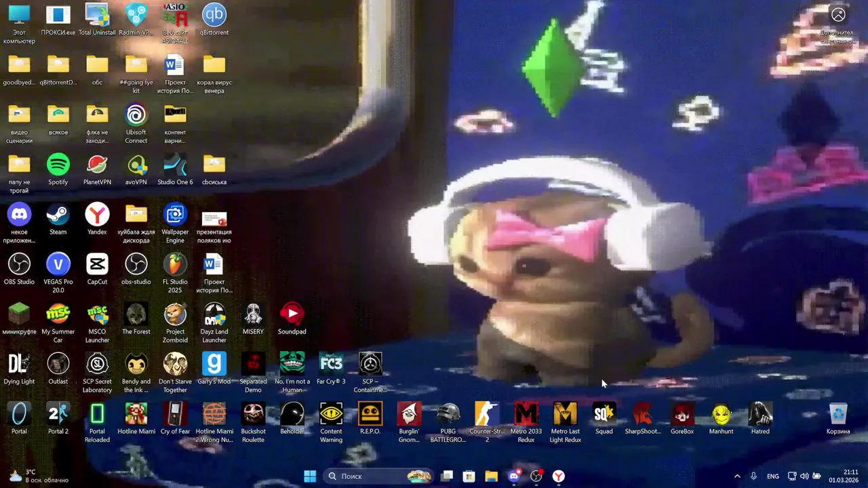Image resolution: width=868 pixels, height=488 pixels.
Task: Launch PlanetVPN desktop icon
Action: [x=97, y=169]
